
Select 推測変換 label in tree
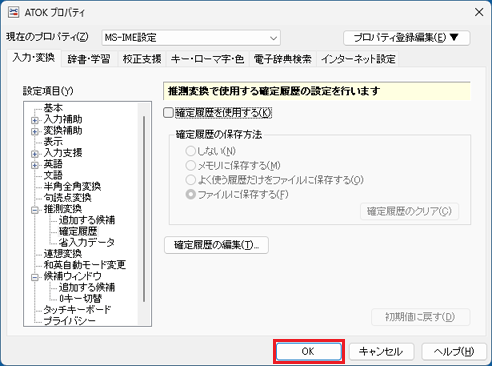coord(63,209)
